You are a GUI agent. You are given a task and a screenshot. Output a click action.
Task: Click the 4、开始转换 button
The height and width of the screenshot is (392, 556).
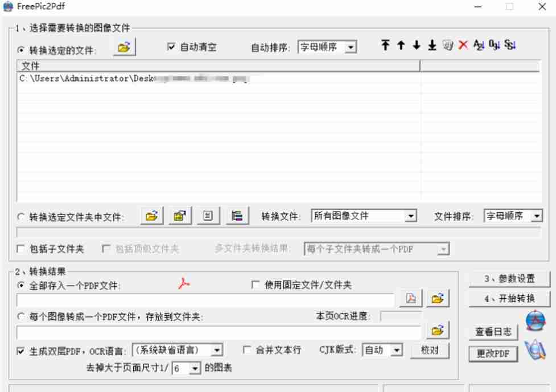[x=509, y=299]
